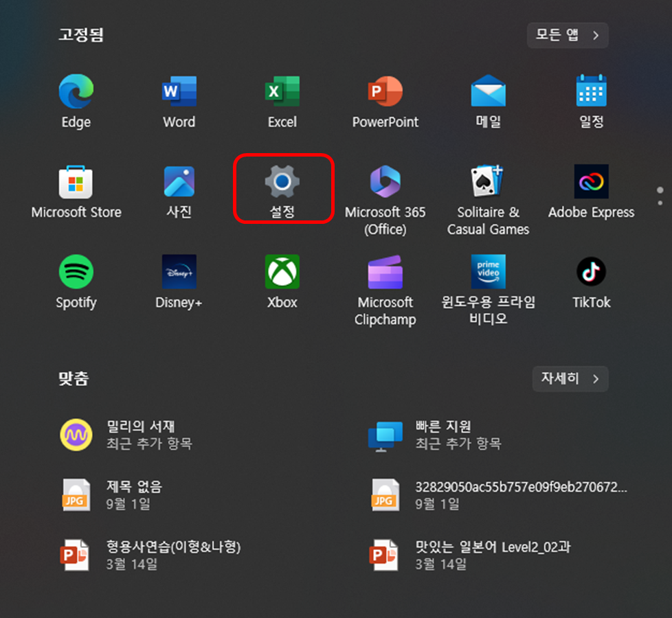Launch Adobe Express
This screenshot has width=672, height=618.
(x=591, y=181)
